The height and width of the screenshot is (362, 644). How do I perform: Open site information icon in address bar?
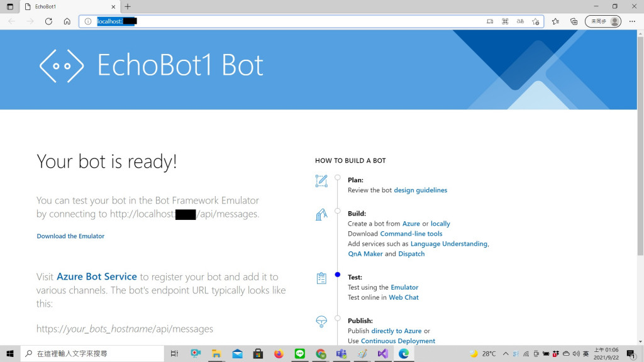point(88,21)
